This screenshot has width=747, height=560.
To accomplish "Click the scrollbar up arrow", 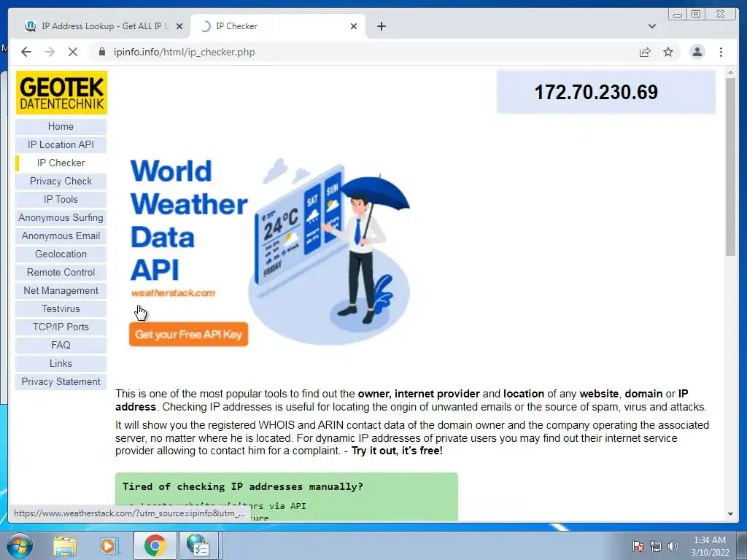I will (730, 73).
